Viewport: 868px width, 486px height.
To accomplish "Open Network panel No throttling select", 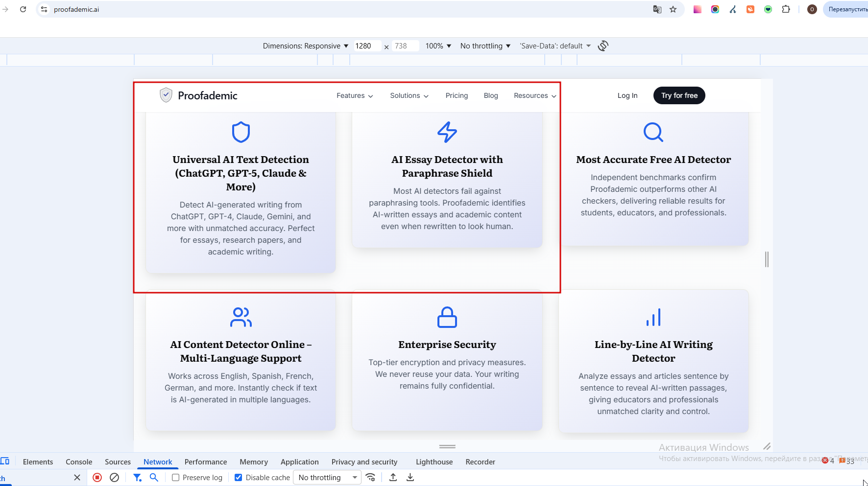I will (x=327, y=477).
